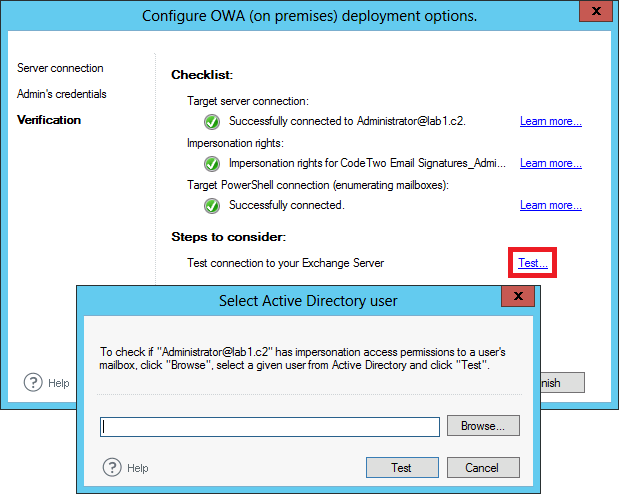Click the partly hidden Finish button
The width and height of the screenshot is (619, 494).
[x=563, y=382]
